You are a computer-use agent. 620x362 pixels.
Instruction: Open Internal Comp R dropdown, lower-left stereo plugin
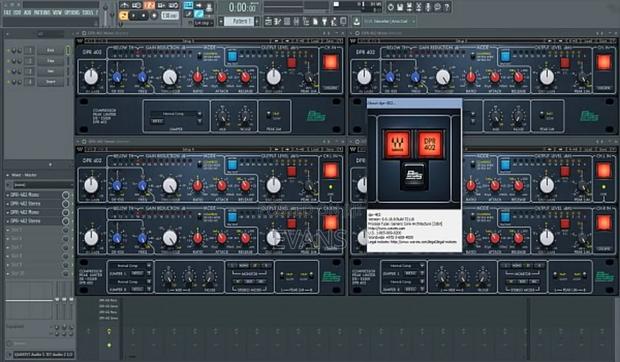click(130, 282)
